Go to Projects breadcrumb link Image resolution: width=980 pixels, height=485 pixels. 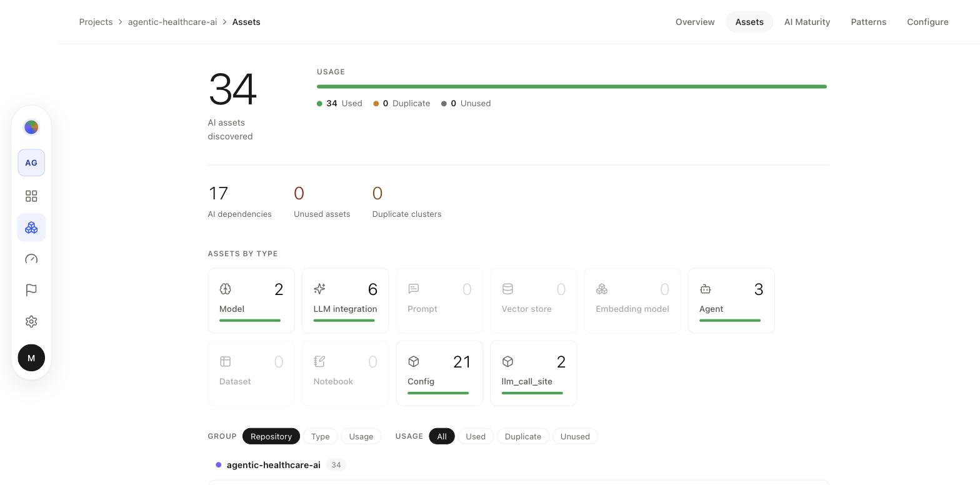pyautogui.click(x=96, y=22)
